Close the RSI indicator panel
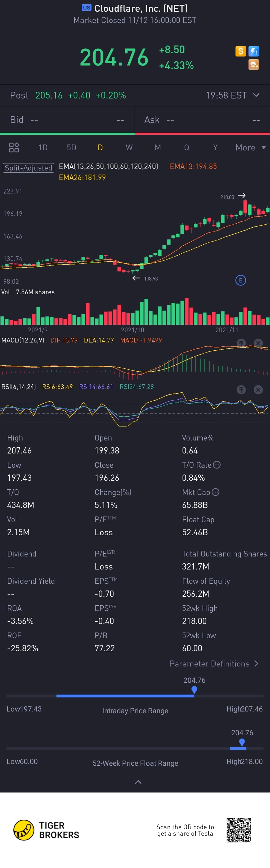270x868 pixels. pos(258,389)
